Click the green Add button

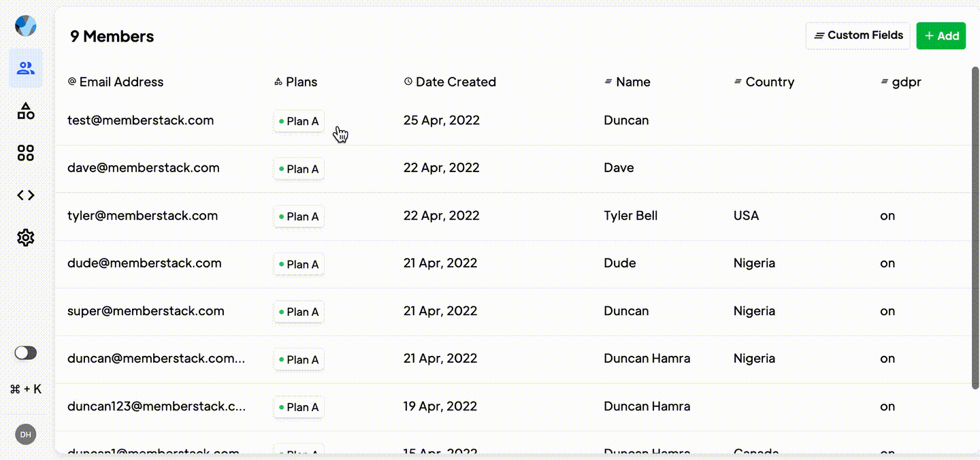[941, 35]
